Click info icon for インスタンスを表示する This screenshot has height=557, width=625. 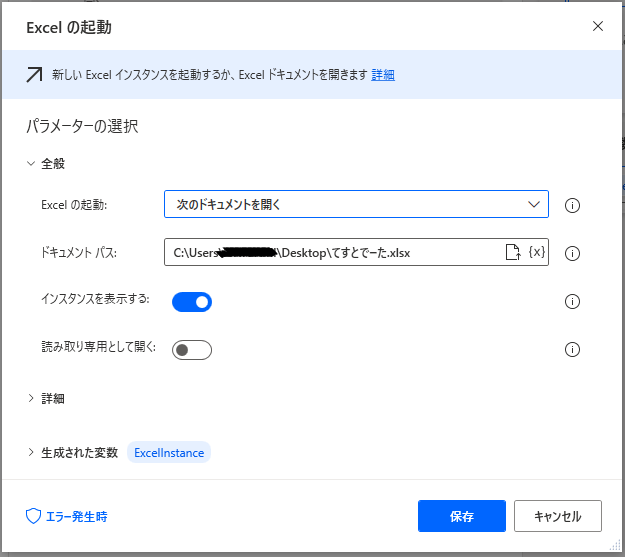coord(573,301)
